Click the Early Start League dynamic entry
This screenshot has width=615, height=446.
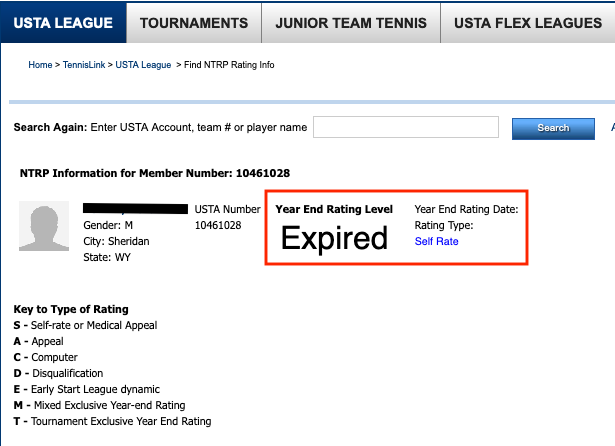point(87,389)
